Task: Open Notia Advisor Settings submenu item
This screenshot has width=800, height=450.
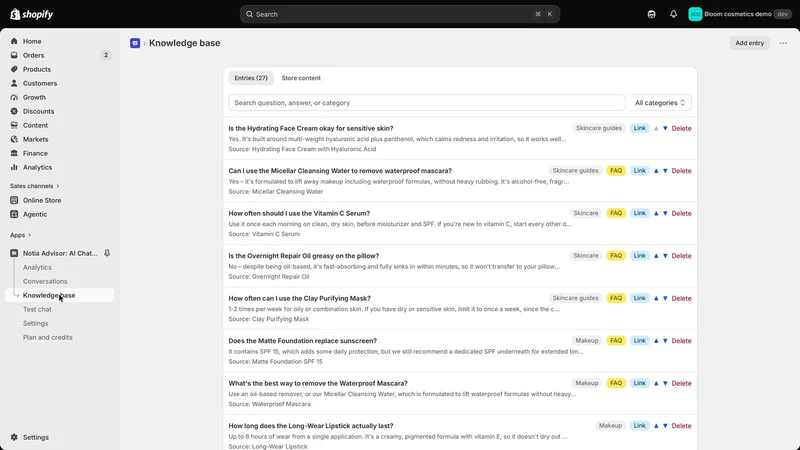Action: 35,323
